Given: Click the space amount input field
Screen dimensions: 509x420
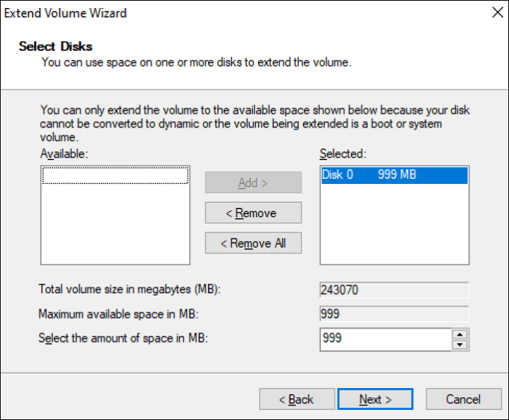Looking at the screenshot, I should point(385,339).
